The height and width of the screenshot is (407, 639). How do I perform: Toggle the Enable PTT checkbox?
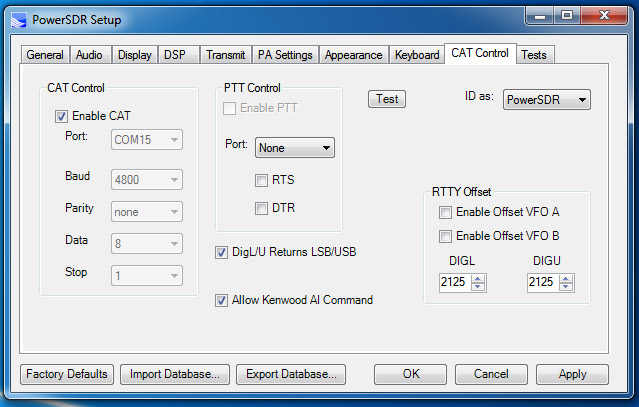229,108
